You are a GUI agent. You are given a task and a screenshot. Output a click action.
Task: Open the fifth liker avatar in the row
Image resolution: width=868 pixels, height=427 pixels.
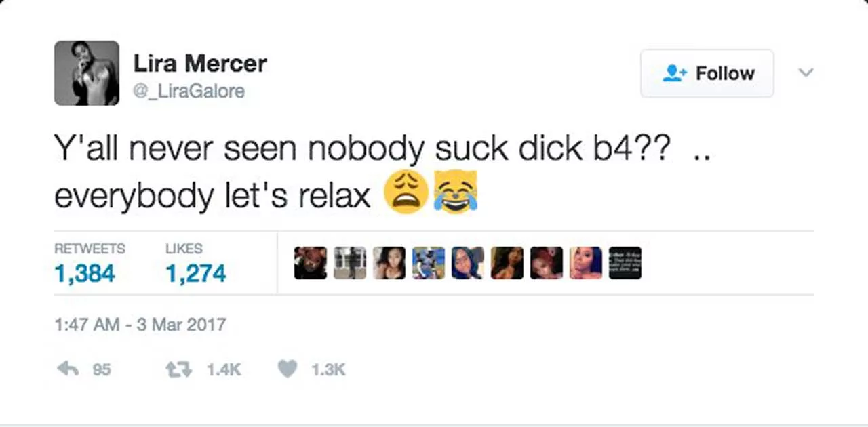coord(468,263)
